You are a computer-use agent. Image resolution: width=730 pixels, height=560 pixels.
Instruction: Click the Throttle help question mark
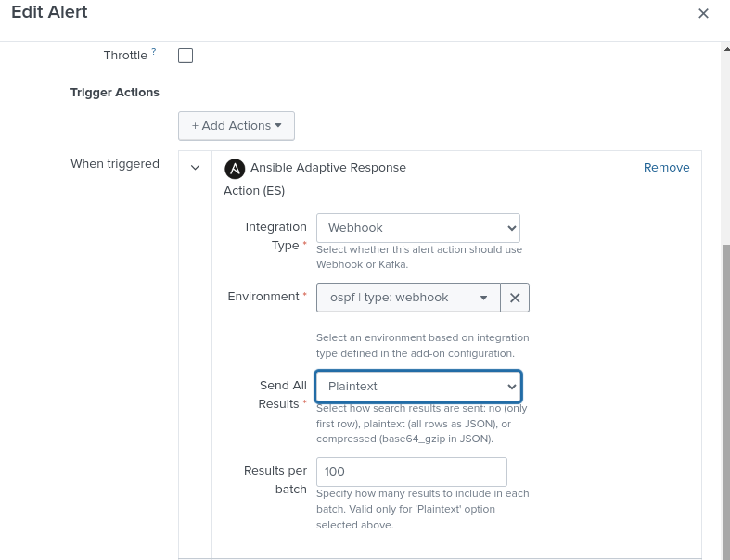[x=154, y=52]
